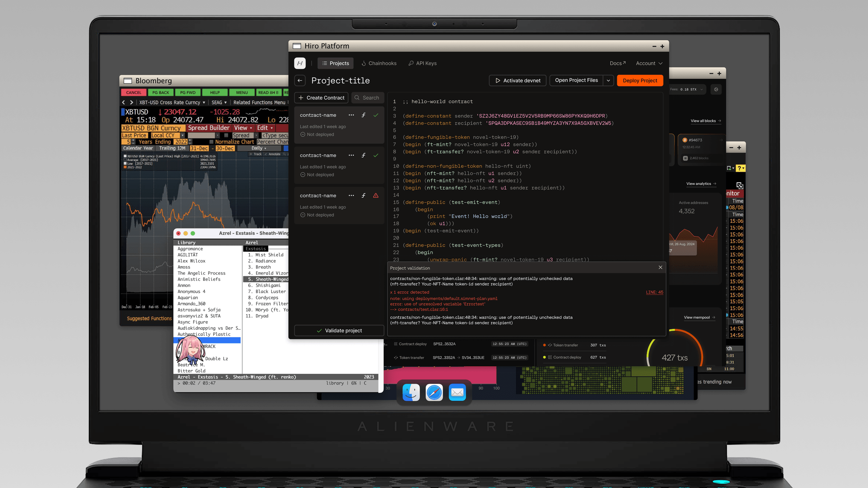Open settings gear in the explorer window
This screenshot has height=488, width=868.
pos(716,89)
